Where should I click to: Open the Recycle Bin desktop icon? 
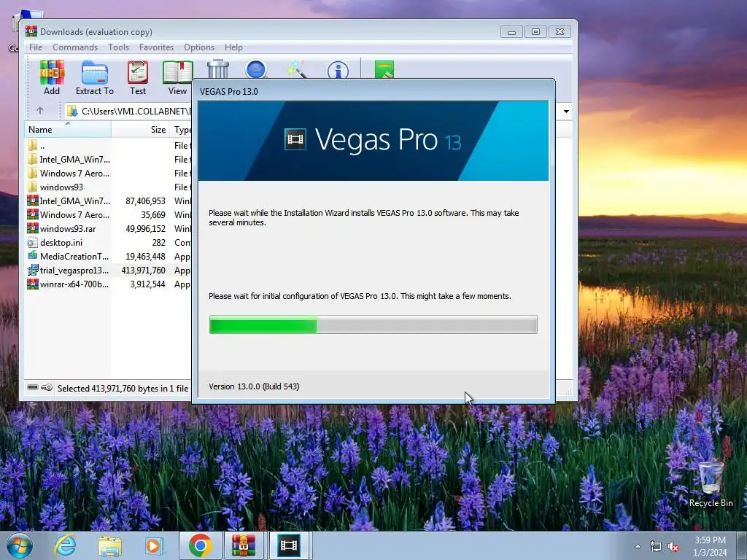click(711, 484)
